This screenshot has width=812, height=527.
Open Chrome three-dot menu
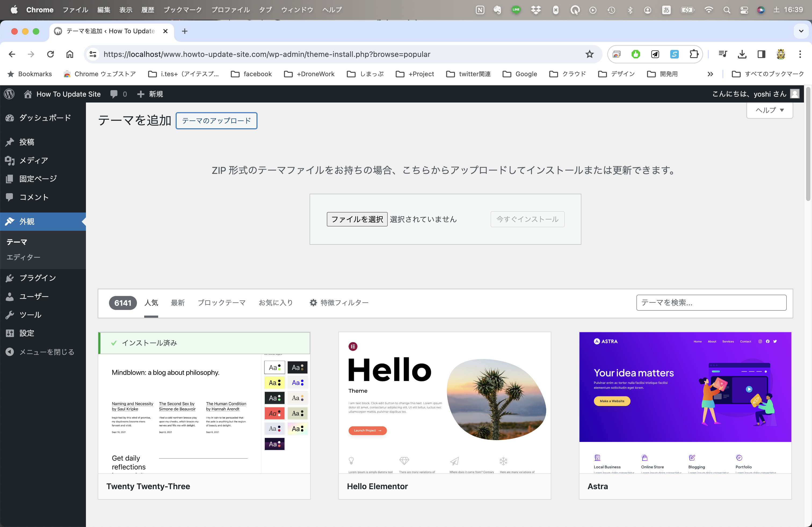coord(800,54)
